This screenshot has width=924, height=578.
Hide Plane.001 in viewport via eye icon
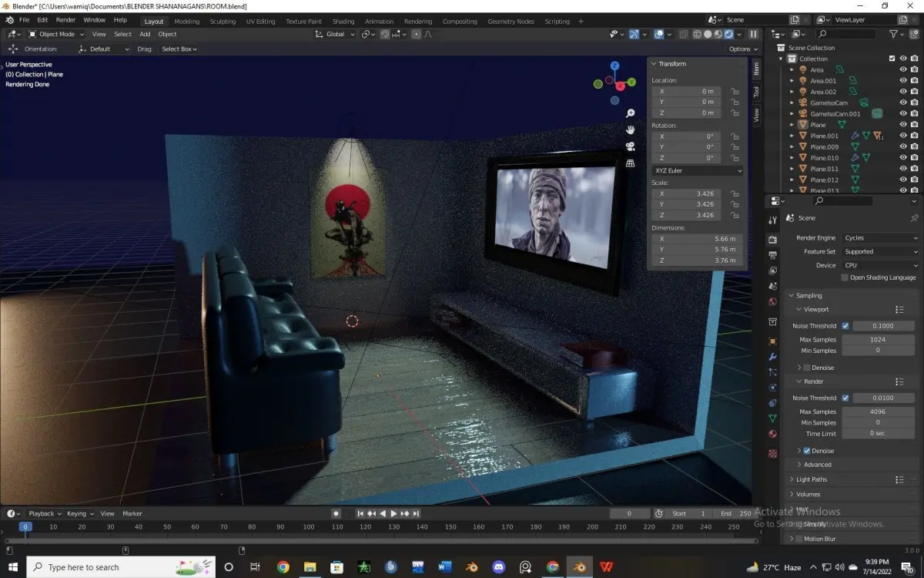click(903, 136)
